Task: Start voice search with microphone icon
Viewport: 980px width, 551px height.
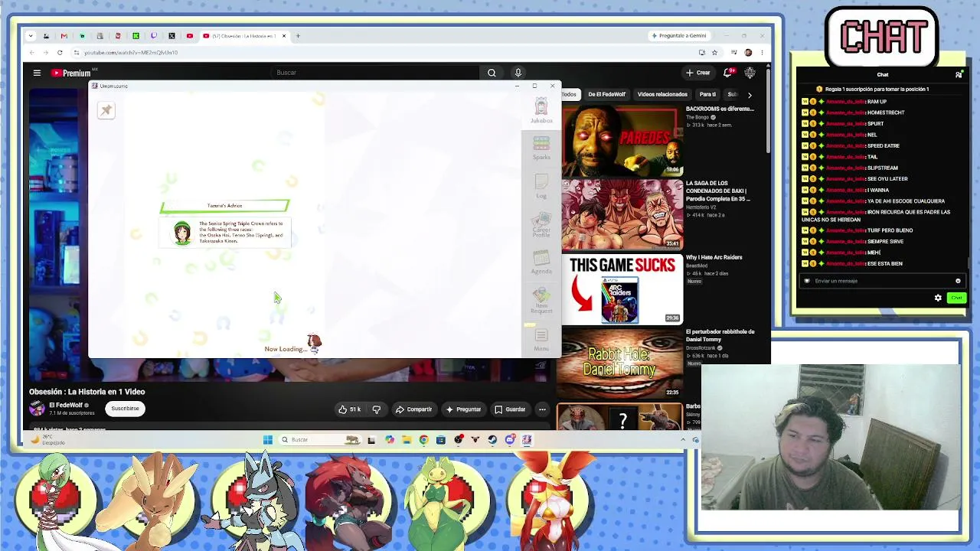Action: coord(518,73)
